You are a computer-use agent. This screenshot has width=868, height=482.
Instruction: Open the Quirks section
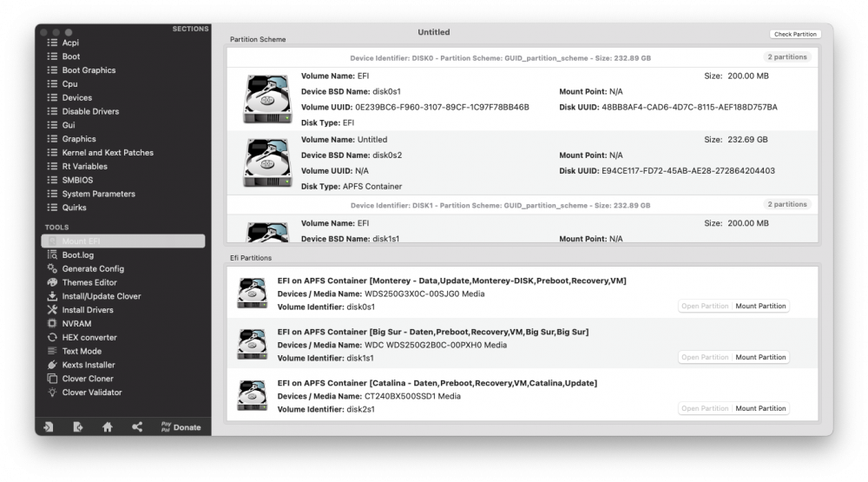[74, 208]
